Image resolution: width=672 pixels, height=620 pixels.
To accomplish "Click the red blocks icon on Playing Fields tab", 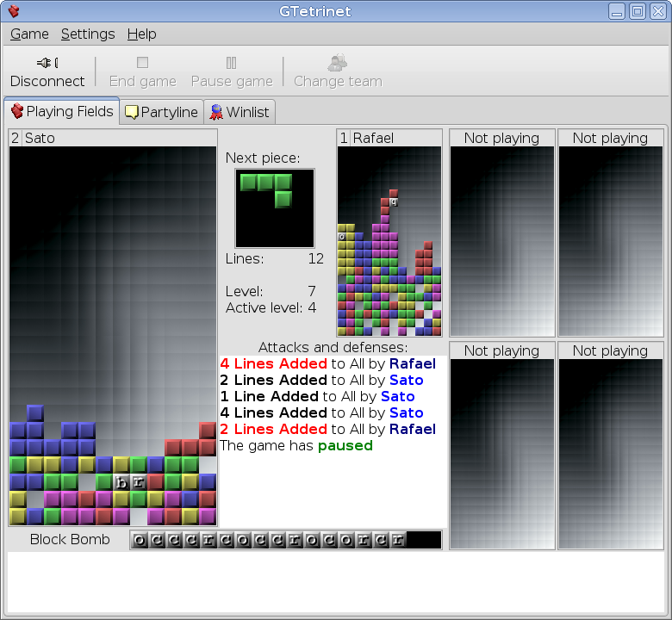I will [x=17, y=111].
